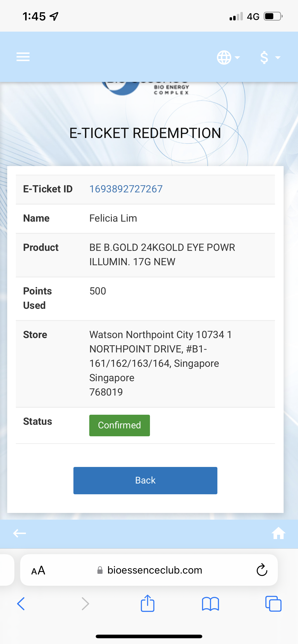Go back with Safari back chevron
The width and height of the screenshot is (298, 644).
tap(21, 604)
